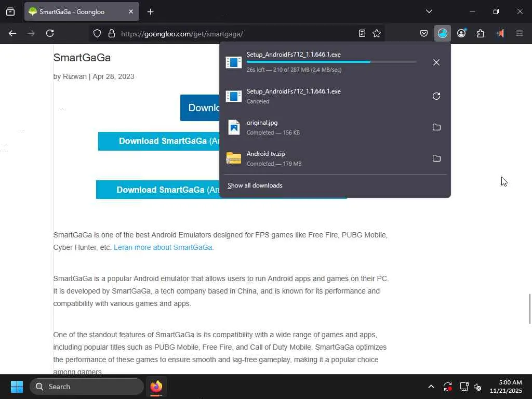Click the exe icon of downloading setup file
Screen dimensions: 532x399
(x=234, y=62)
